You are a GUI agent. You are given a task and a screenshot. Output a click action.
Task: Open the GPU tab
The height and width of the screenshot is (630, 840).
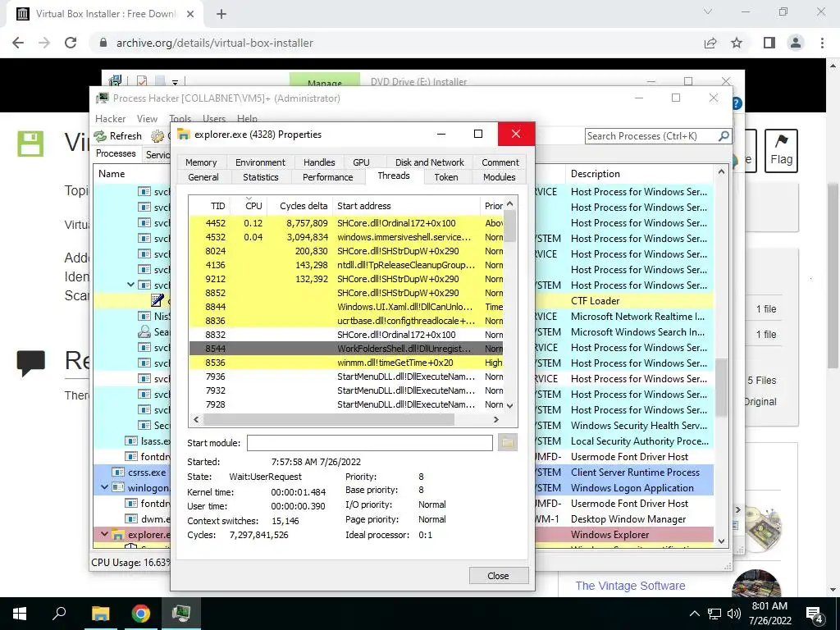(x=361, y=162)
